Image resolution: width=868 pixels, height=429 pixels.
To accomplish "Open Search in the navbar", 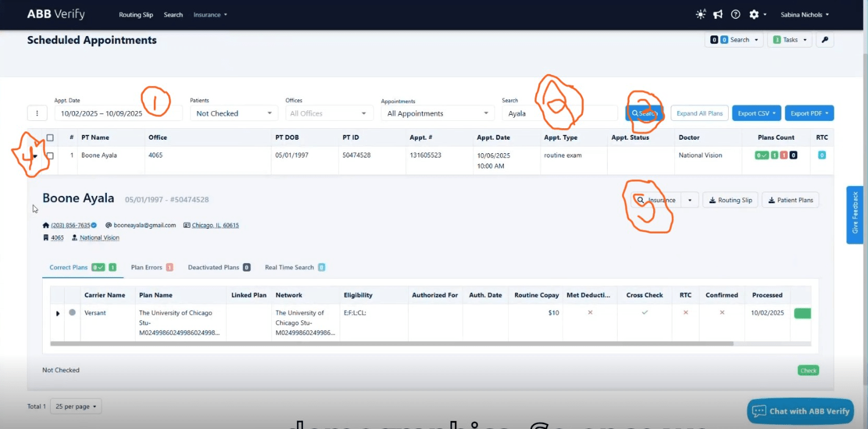I will tap(173, 15).
